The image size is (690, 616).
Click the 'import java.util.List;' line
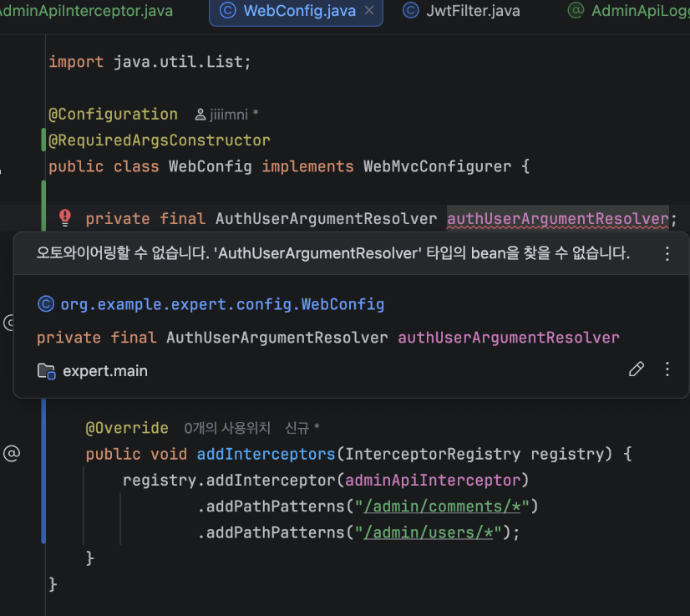150,62
